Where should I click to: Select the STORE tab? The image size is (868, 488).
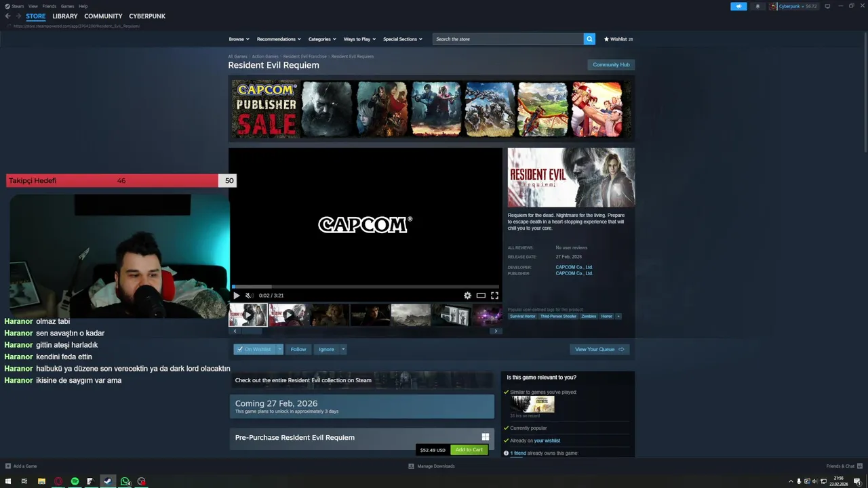[36, 16]
